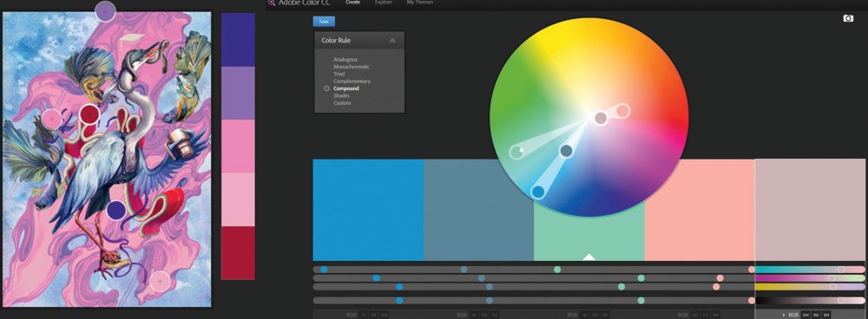Image resolution: width=868 pixels, height=319 pixels.
Task: Click the Color Rule panel title
Action: click(336, 41)
